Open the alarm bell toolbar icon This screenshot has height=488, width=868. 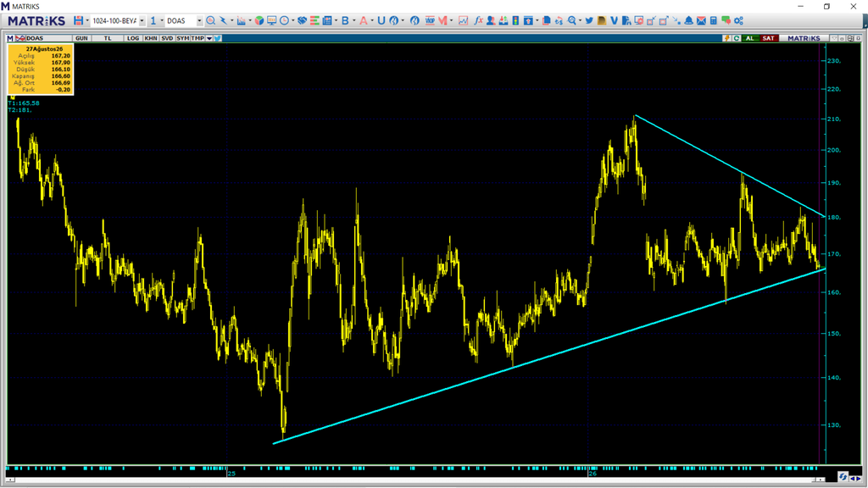(688, 20)
